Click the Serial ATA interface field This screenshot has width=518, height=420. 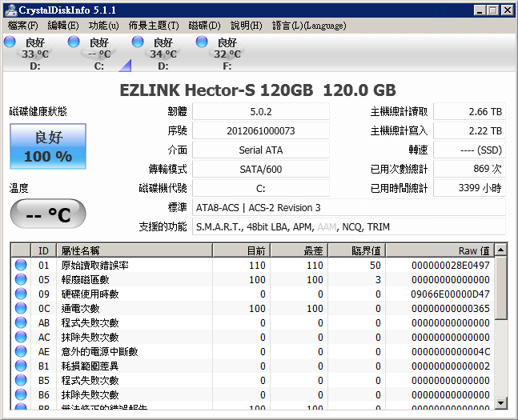click(x=261, y=150)
